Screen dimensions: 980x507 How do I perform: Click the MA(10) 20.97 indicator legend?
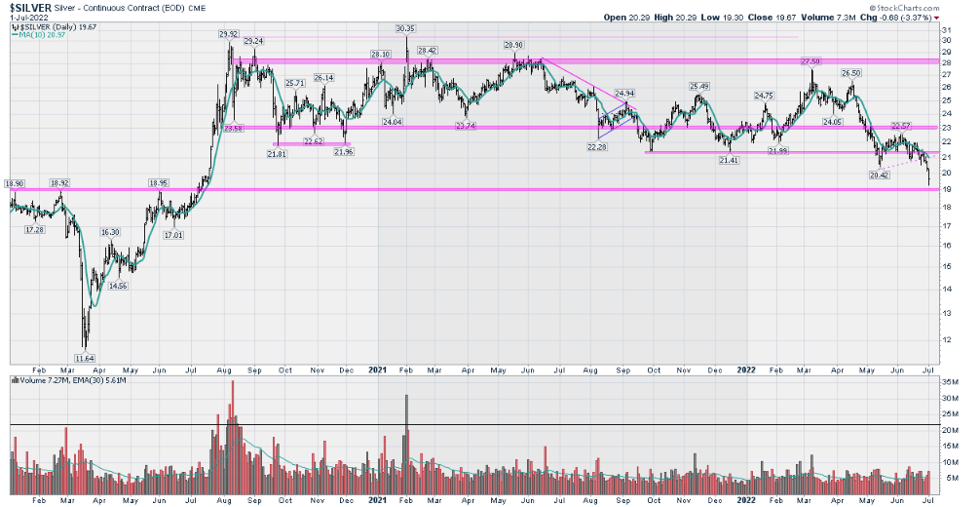(42, 36)
